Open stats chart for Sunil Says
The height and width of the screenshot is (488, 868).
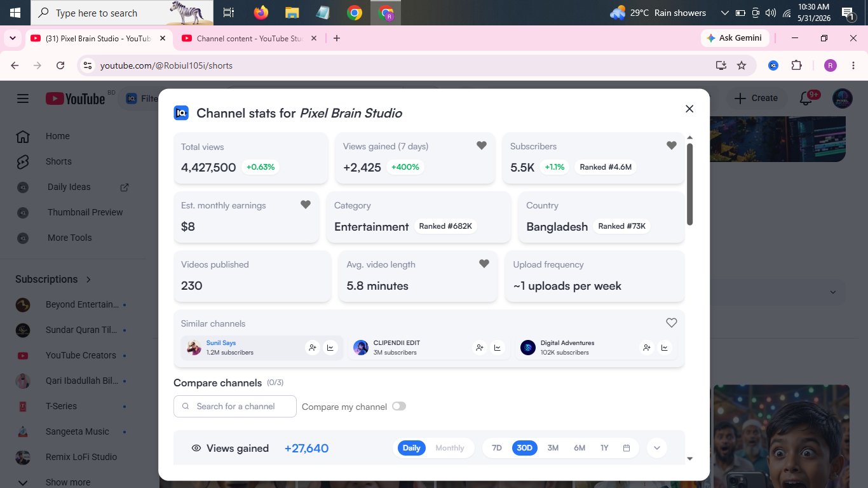tap(330, 348)
